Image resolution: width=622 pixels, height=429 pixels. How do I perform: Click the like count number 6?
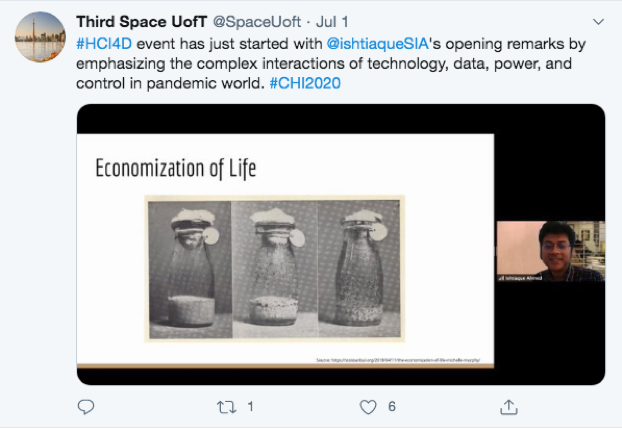(x=392, y=407)
